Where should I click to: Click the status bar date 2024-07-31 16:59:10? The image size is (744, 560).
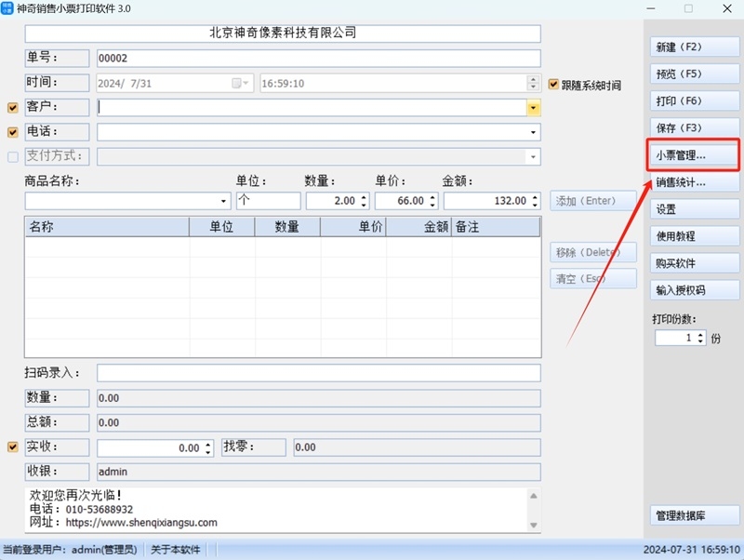click(x=692, y=550)
